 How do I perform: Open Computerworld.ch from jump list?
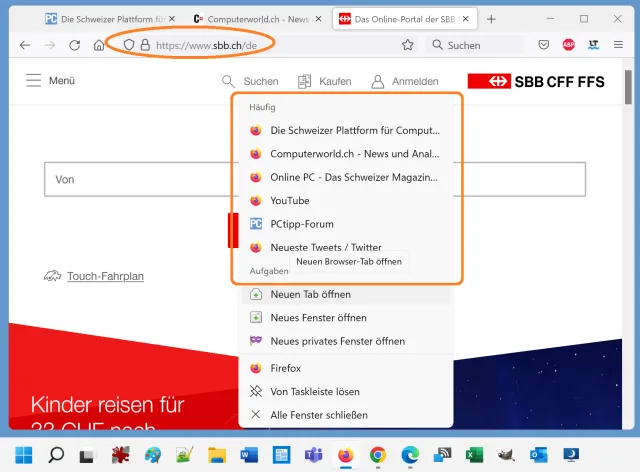point(345,154)
